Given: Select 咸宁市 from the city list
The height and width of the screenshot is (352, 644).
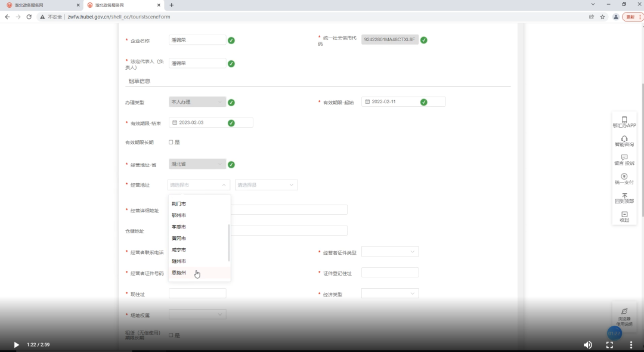Looking at the screenshot, I should tap(200, 250).
